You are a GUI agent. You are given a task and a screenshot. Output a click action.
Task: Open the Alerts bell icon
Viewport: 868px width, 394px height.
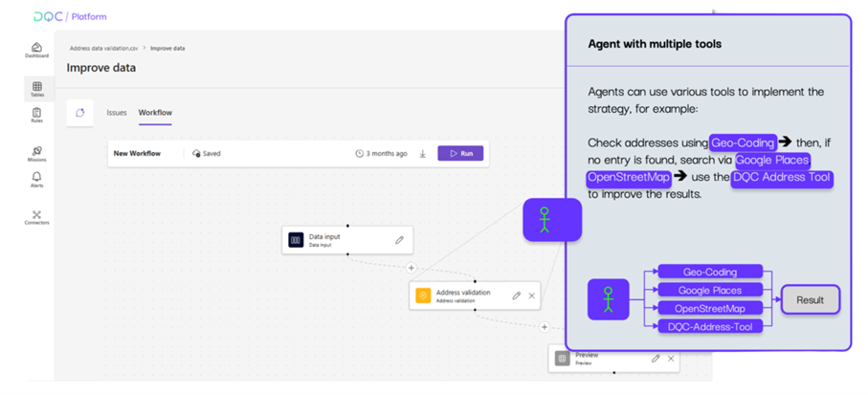[37, 177]
